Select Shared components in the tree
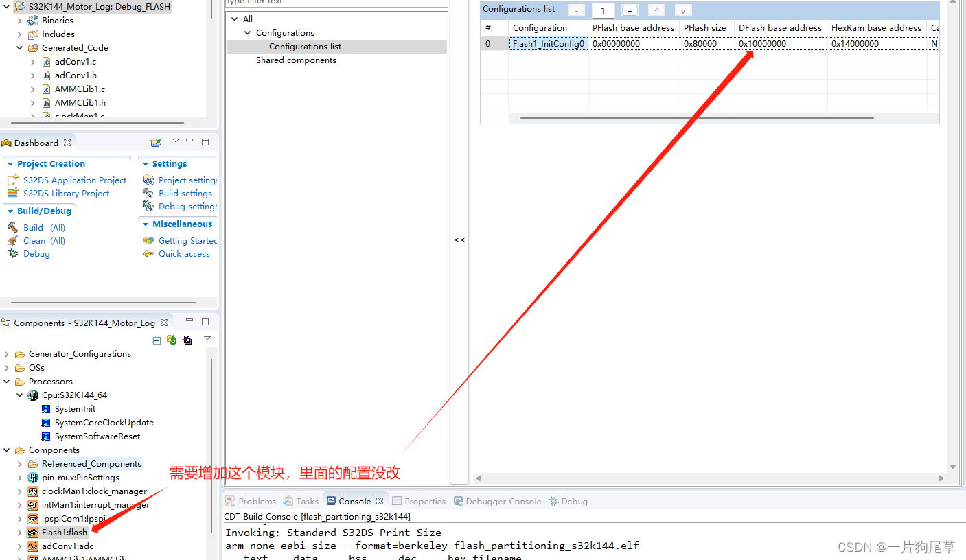 (x=296, y=60)
